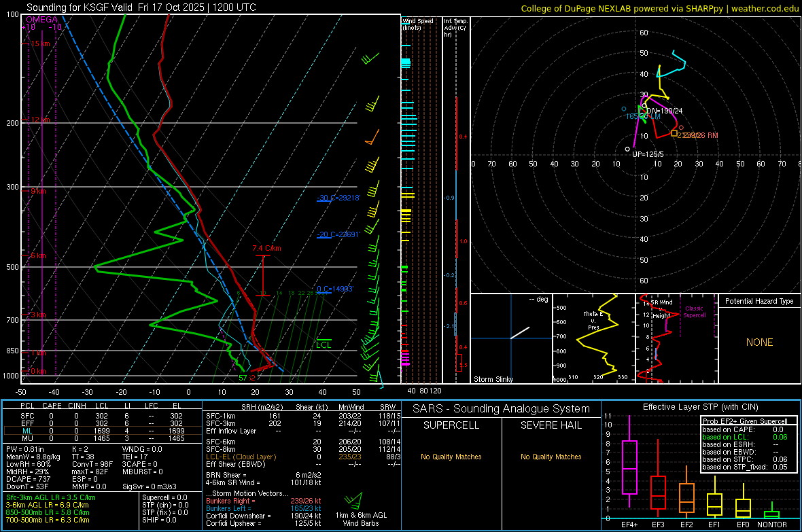Click the magenta 'OMEGA' label
Screen dimensions: 802x532
point(42,20)
